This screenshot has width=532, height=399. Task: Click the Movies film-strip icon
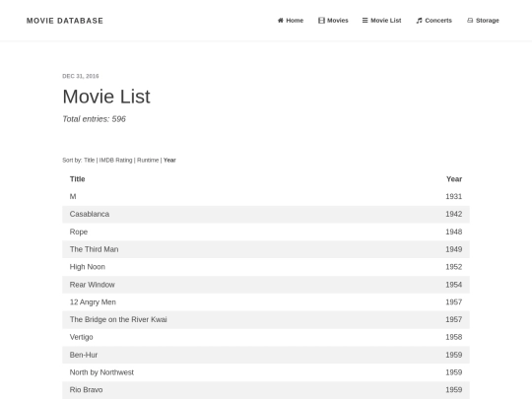pos(321,21)
